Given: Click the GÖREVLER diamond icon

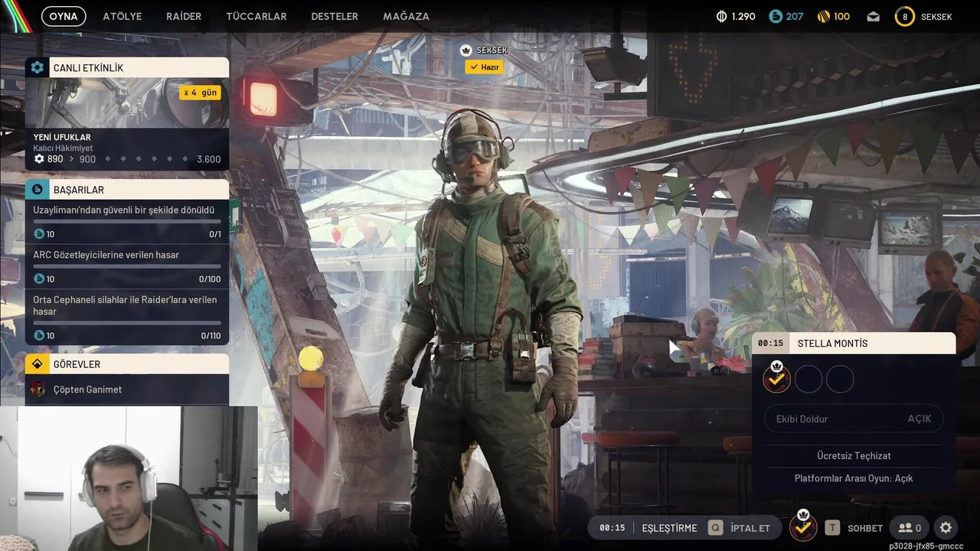Looking at the screenshot, I should [37, 364].
